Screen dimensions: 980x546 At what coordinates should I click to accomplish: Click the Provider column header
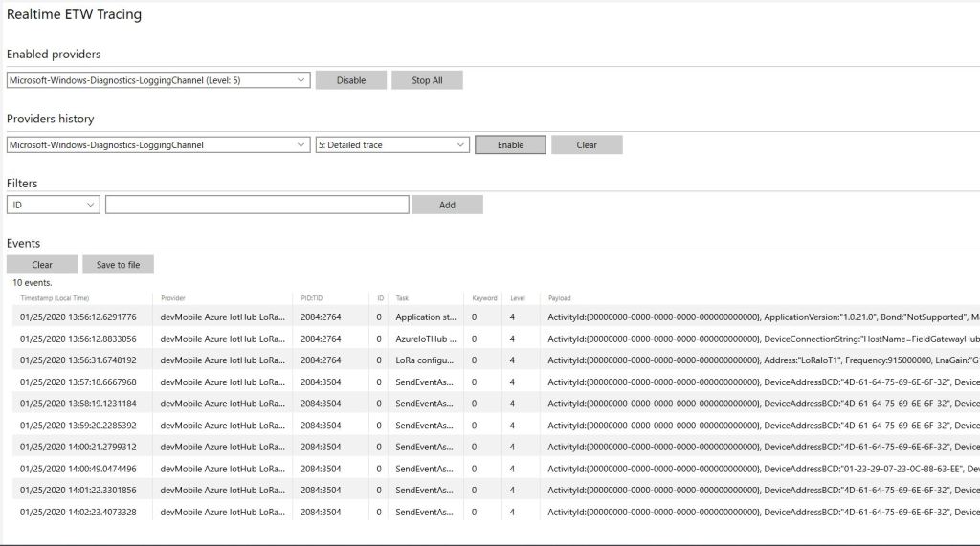tap(173, 298)
